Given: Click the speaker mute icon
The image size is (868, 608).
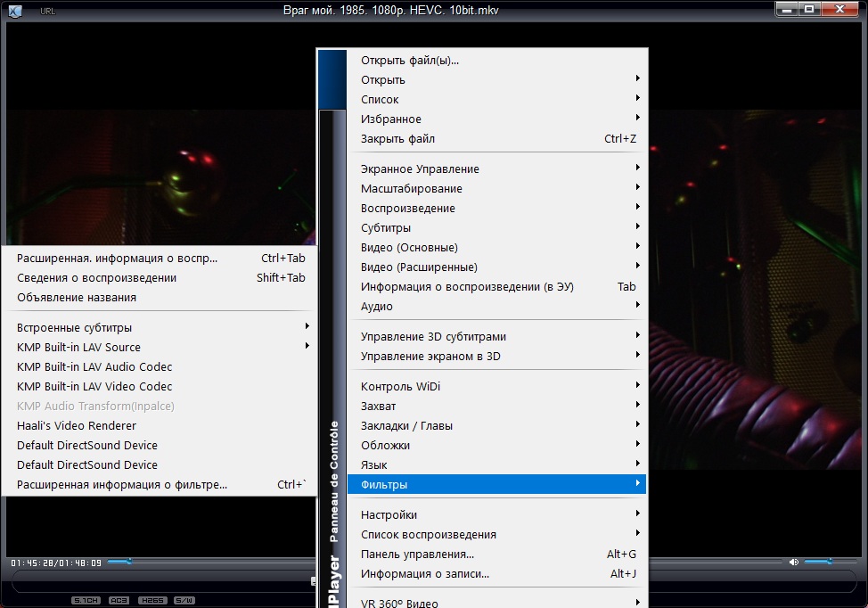Looking at the screenshot, I should (793, 562).
